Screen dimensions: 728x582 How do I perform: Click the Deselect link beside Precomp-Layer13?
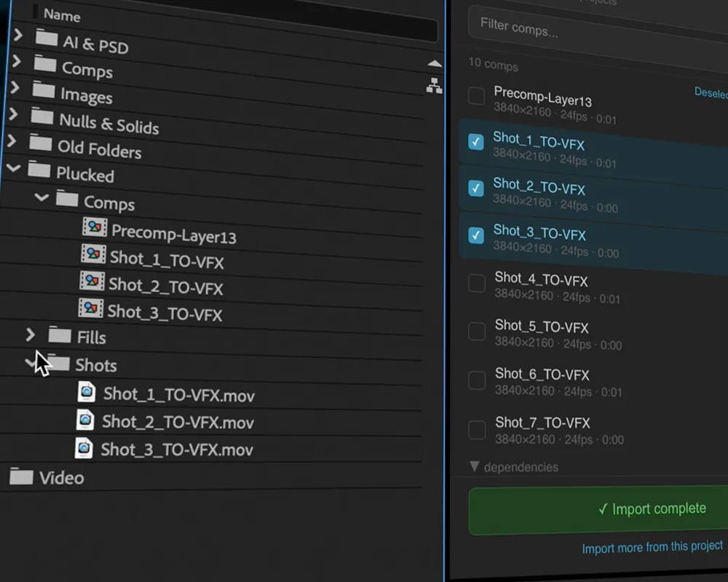click(711, 92)
